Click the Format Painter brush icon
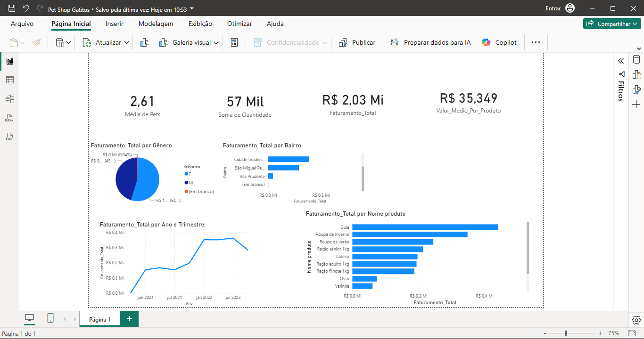This screenshot has height=339, width=644. coord(37,42)
